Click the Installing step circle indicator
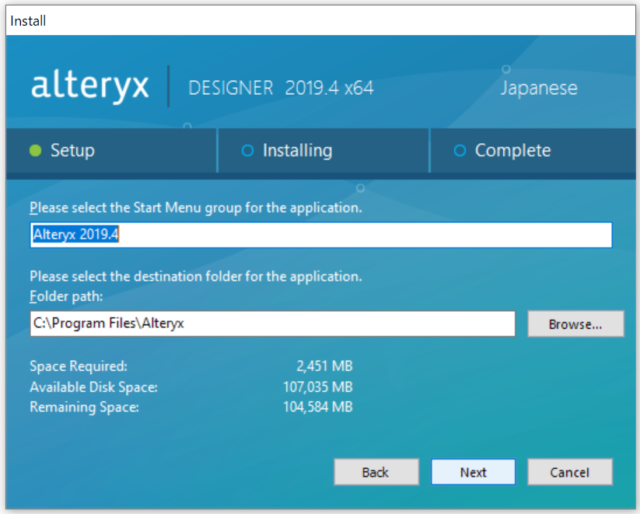This screenshot has height=514, width=640. tap(248, 151)
